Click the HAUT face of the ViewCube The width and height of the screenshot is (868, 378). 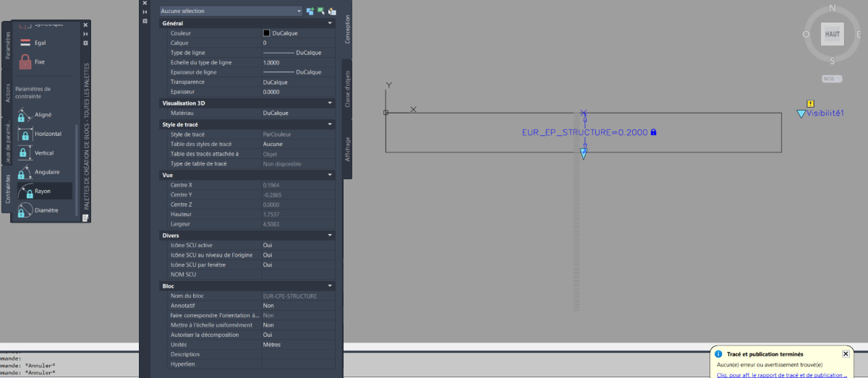[x=833, y=33]
